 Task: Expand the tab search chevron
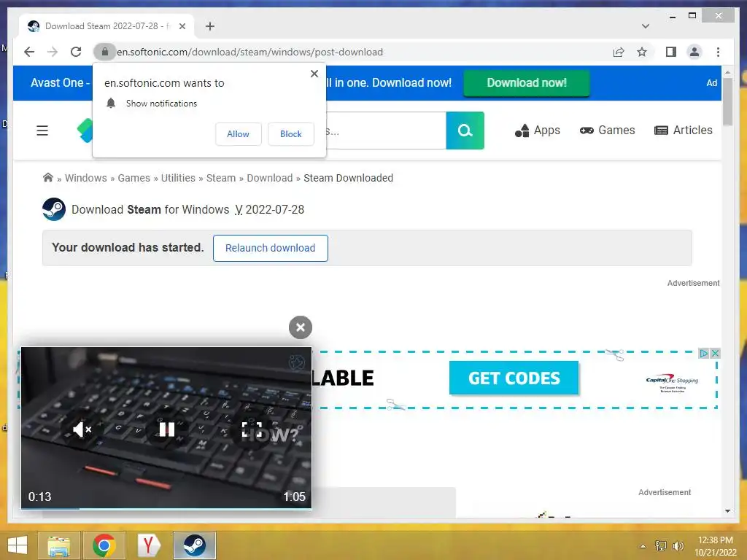(646, 26)
